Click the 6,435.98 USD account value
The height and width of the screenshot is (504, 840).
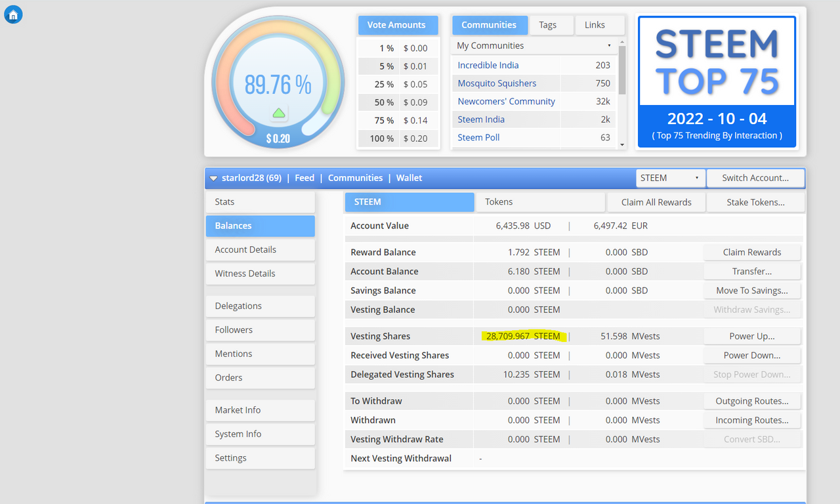pos(523,226)
